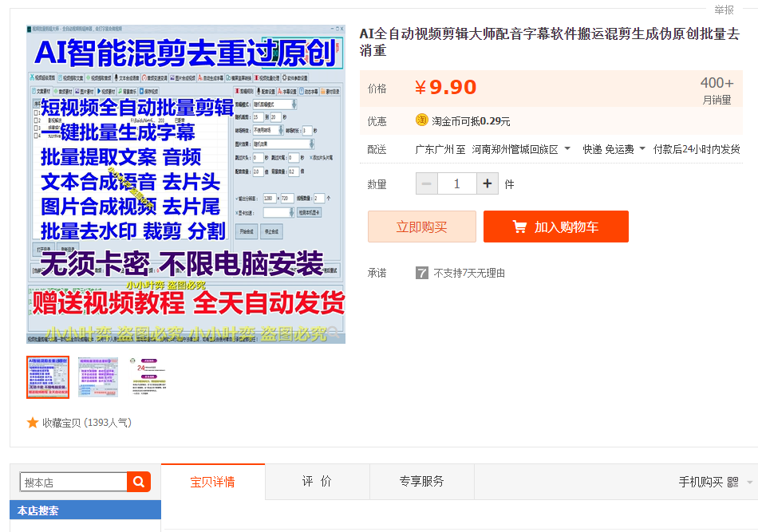Click the 加入购物车 add to cart button
The image size is (758, 532).
[x=556, y=227]
